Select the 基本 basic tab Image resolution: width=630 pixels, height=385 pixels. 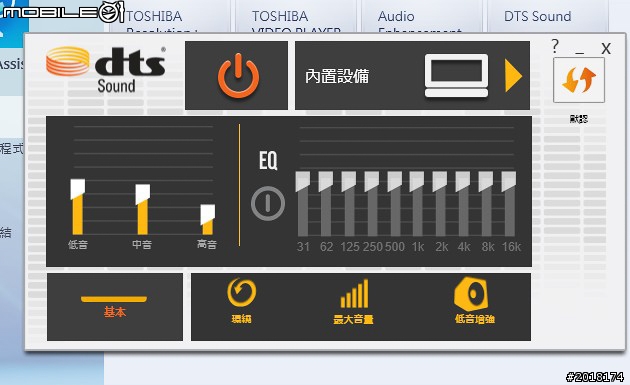(x=115, y=307)
